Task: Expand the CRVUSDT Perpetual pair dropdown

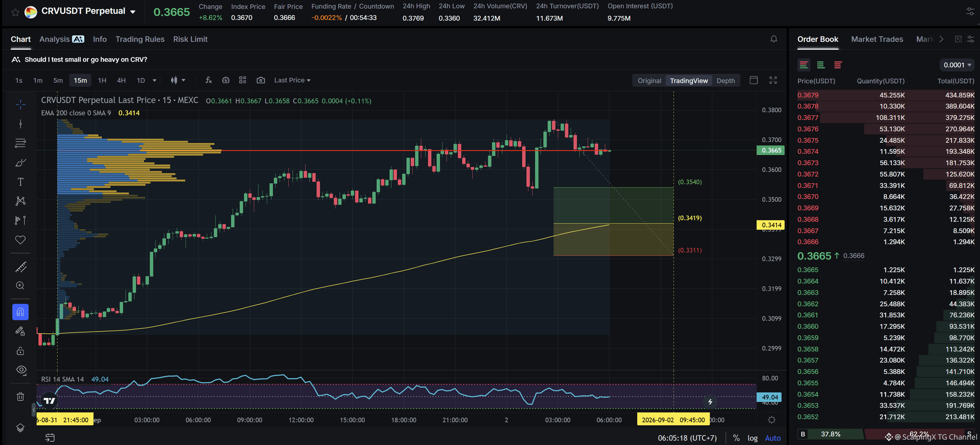Action: click(133, 12)
